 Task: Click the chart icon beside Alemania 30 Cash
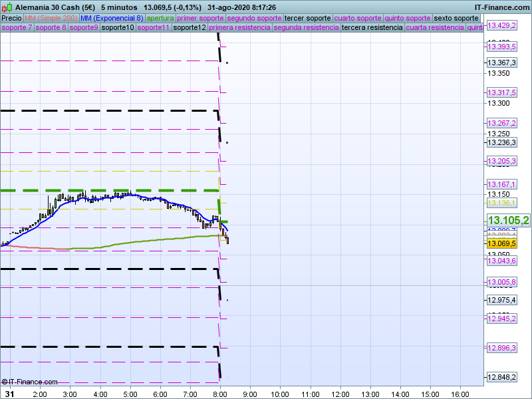(7, 7)
